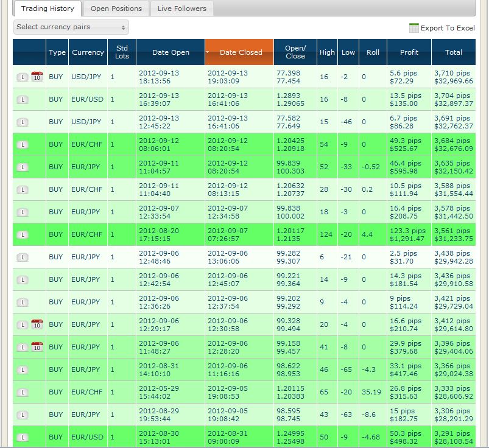Select the total $32,969.66 cell

point(454,77)
